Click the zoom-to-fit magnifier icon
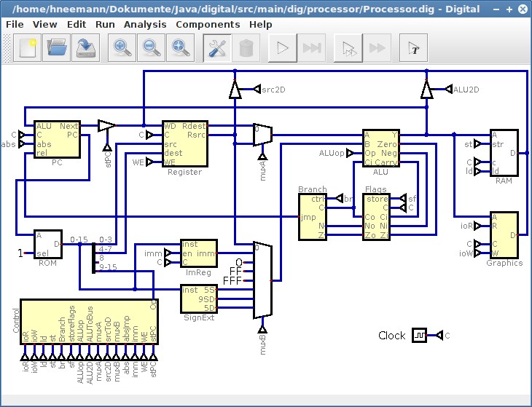 [180, 48]
